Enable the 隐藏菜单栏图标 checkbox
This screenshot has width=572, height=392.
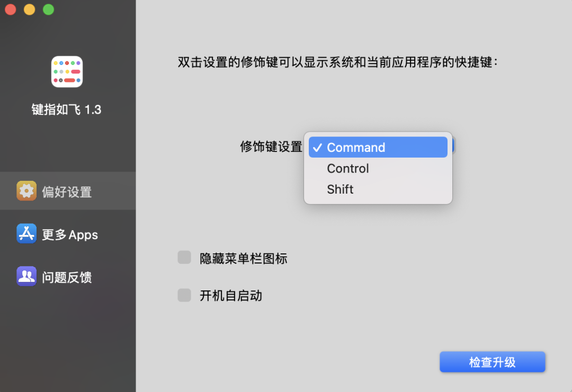click(184, 258)
